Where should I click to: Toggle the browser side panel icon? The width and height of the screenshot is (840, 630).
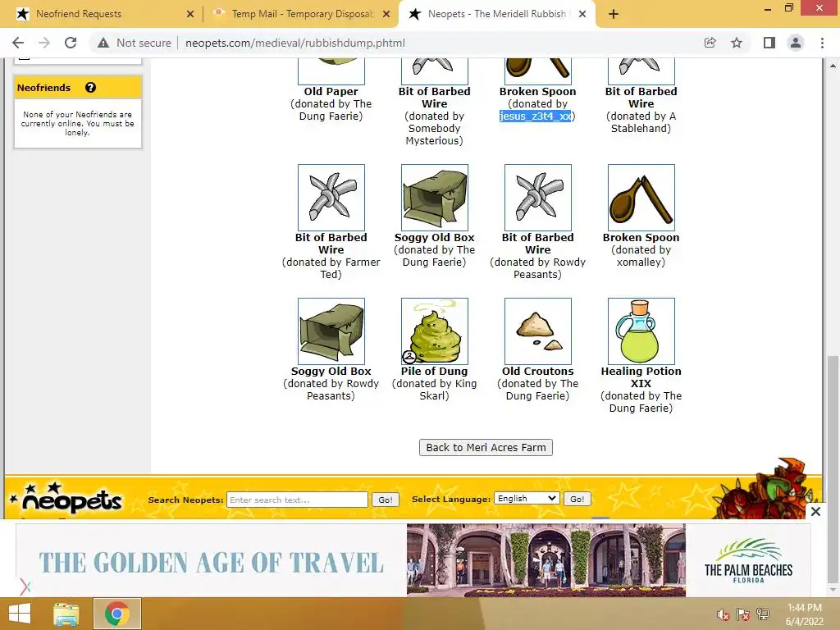[x=769, y=43]
